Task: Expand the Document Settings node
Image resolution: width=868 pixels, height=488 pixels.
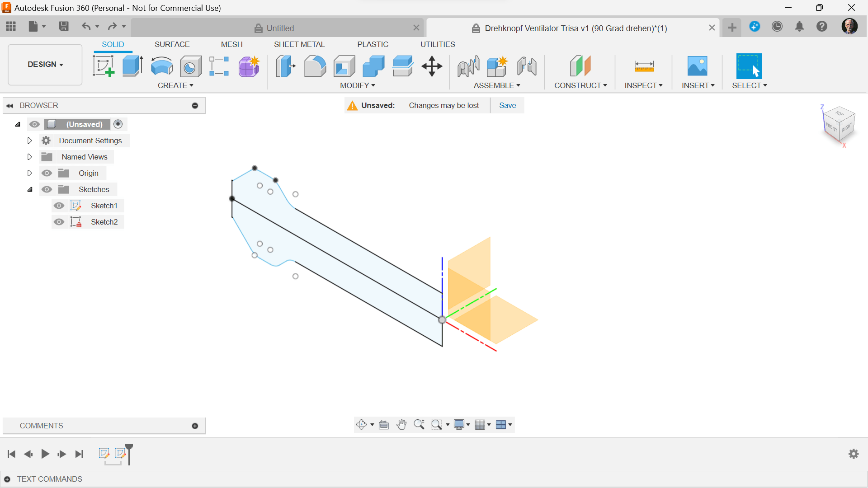Action: [29, 141]
